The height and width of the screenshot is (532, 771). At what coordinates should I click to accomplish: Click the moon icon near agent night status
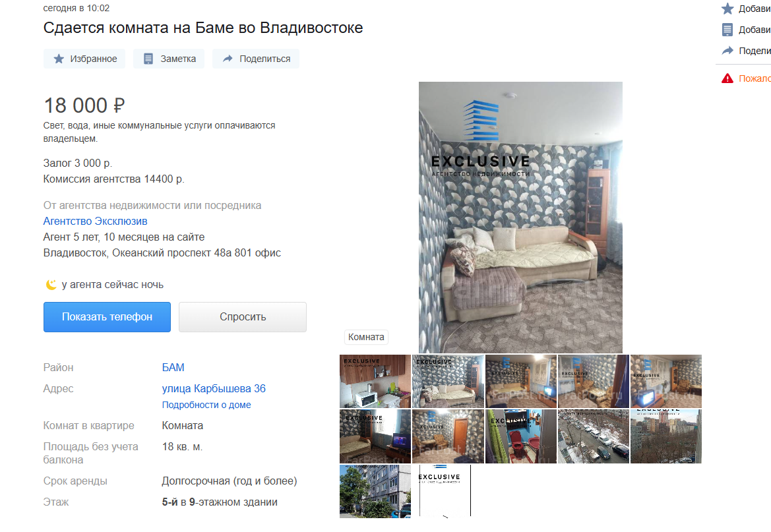point(51,285)
